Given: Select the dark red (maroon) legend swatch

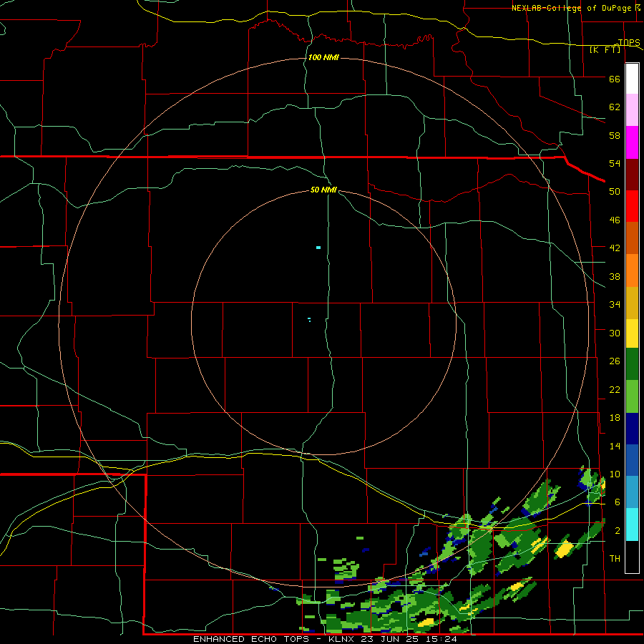Looking at the screenshot, I should (632, 175).
